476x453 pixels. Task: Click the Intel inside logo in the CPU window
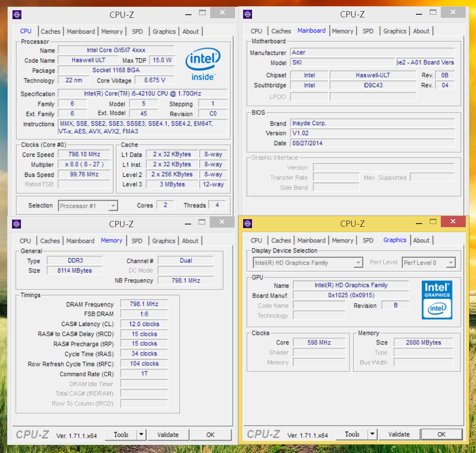click(x=203, y=64)
